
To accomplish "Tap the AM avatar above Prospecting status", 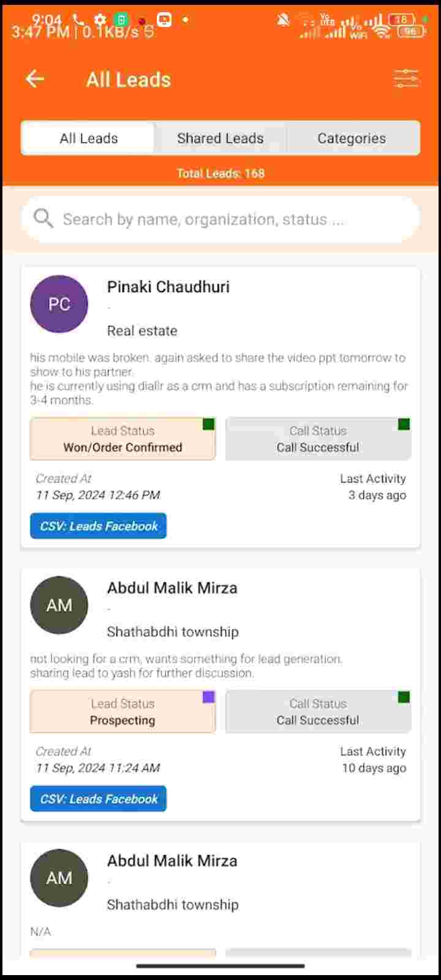I will (59, 605).
